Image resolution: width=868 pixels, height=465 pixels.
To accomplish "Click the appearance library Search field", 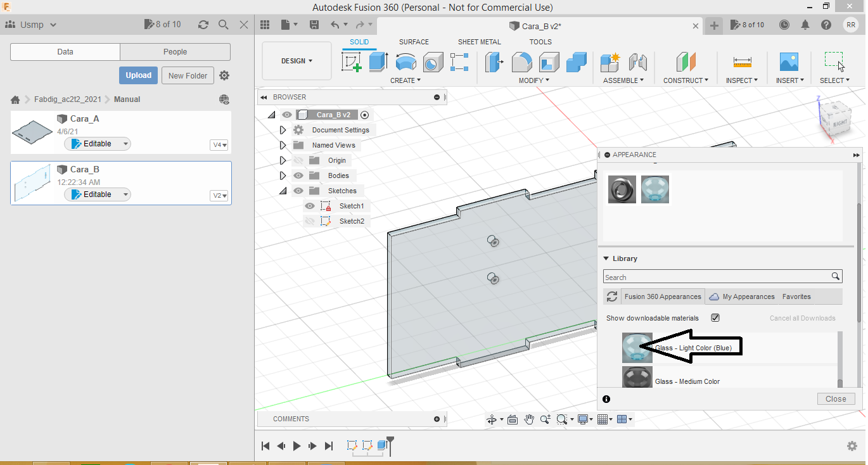I will pos(717,277).
